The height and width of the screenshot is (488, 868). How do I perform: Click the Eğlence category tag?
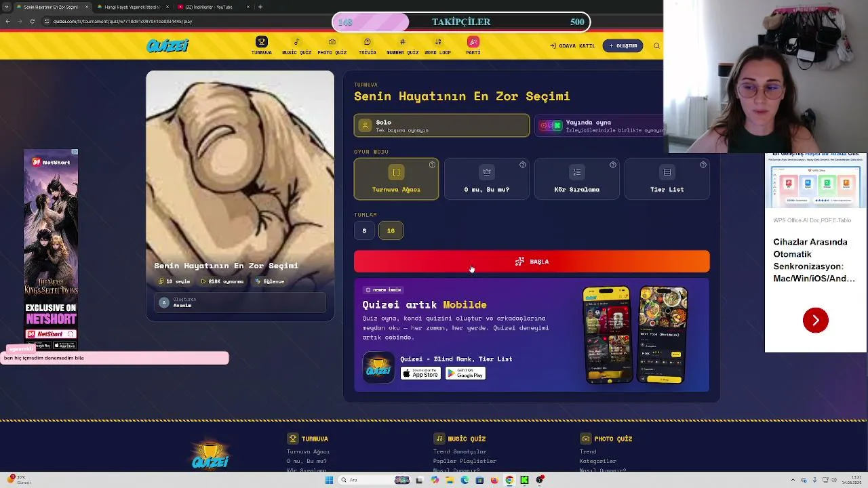271,281
